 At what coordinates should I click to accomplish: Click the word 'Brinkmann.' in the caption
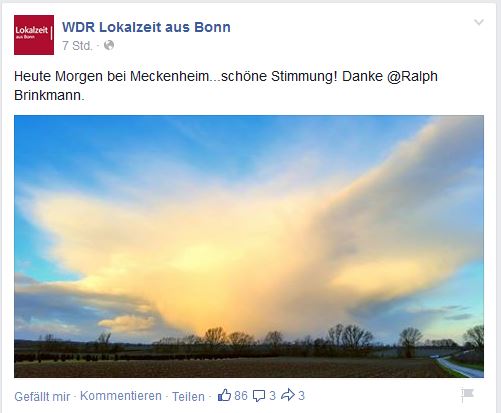[x=49, y=96]
